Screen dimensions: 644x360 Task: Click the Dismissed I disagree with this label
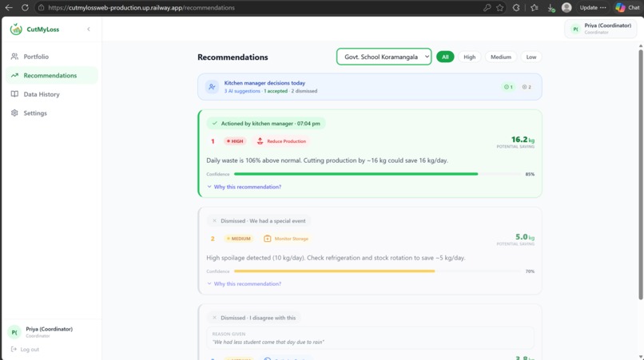pos(254,318)
